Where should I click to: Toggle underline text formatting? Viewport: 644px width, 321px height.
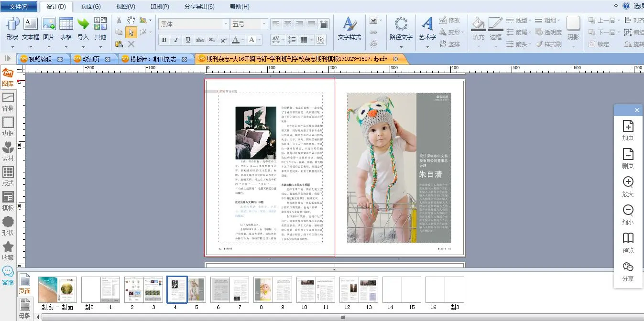[188, 40]
